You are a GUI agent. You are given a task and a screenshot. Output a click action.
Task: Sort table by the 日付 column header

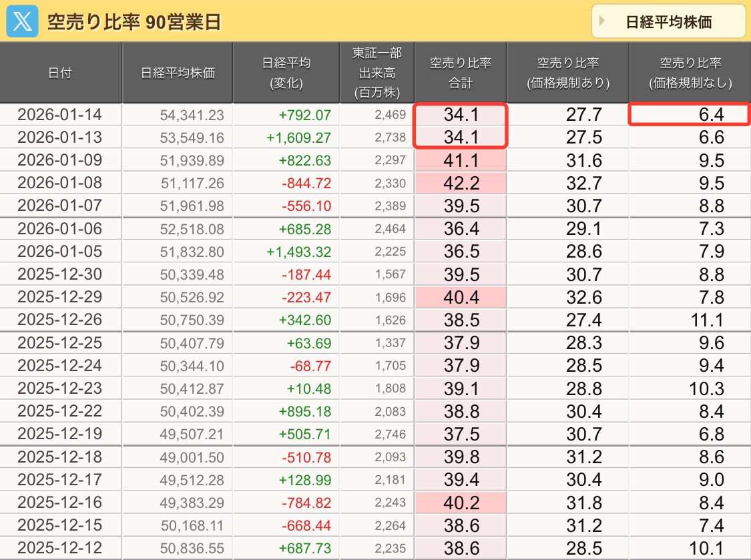pyautogui.click(x=61, y=73)
